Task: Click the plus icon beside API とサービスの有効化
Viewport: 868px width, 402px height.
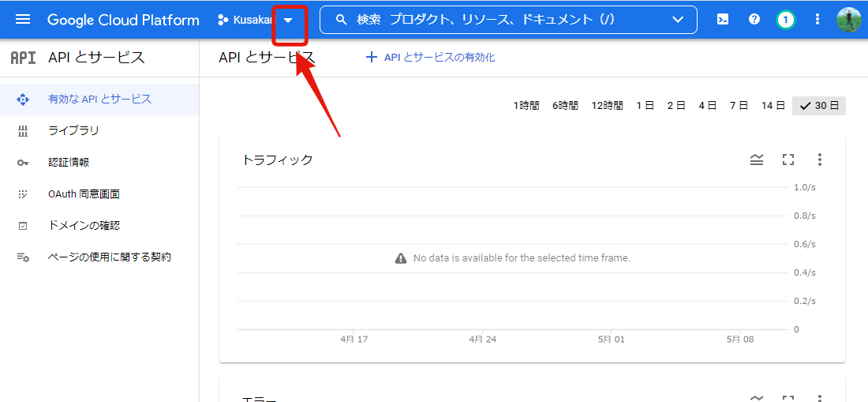Action: click(372, 57)
